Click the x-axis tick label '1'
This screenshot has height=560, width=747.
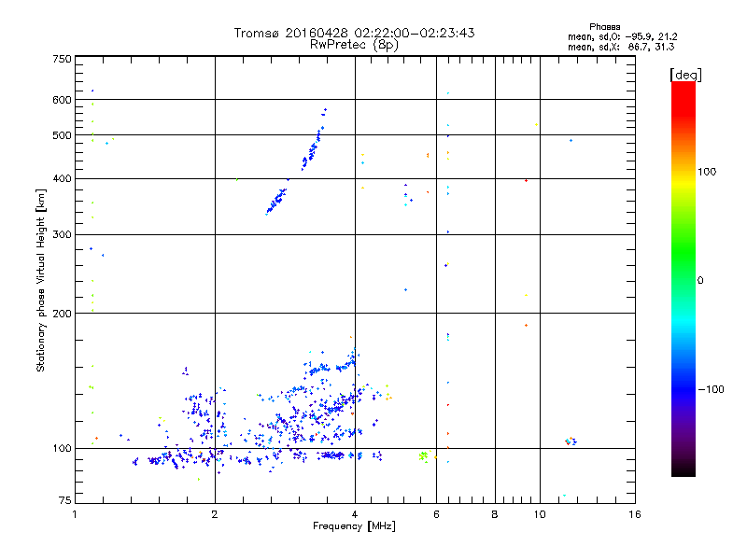(75, 514)
